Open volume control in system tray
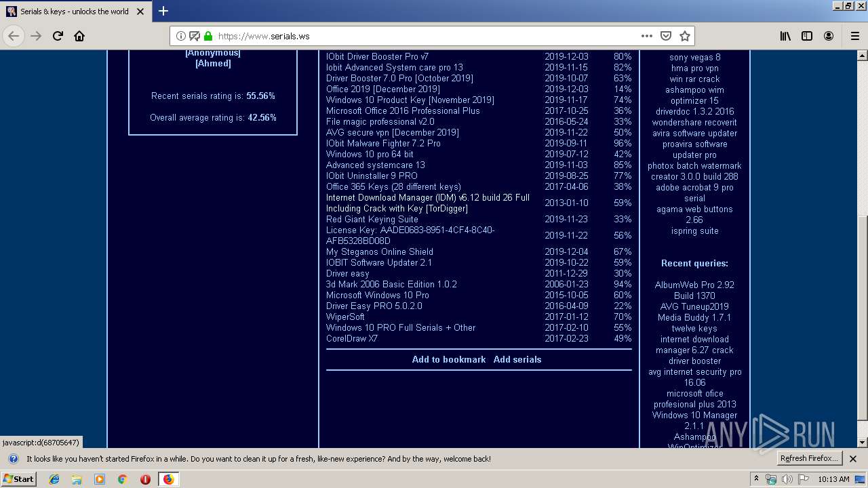 coord(787,479)
